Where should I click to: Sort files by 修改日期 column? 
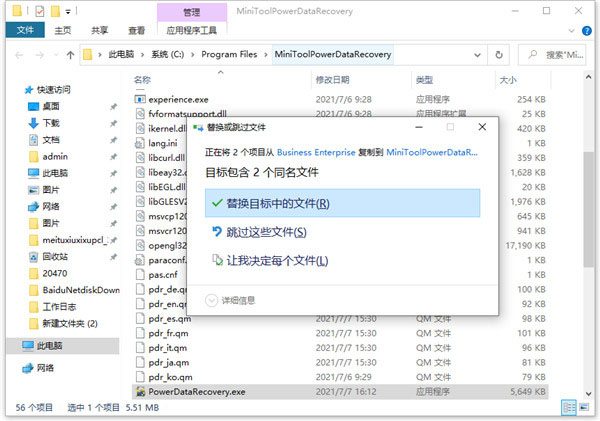(x=332, y=80)
